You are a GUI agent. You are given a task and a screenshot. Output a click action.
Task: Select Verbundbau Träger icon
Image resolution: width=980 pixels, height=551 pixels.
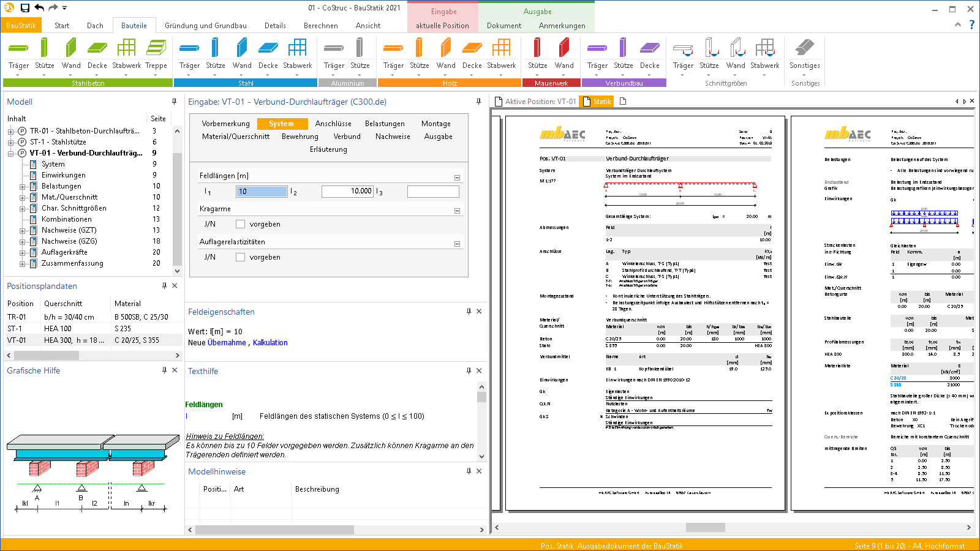click(597, 48)
